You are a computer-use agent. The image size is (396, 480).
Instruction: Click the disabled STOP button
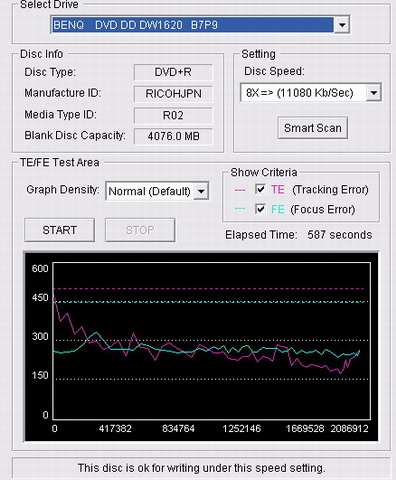(140, 230)
